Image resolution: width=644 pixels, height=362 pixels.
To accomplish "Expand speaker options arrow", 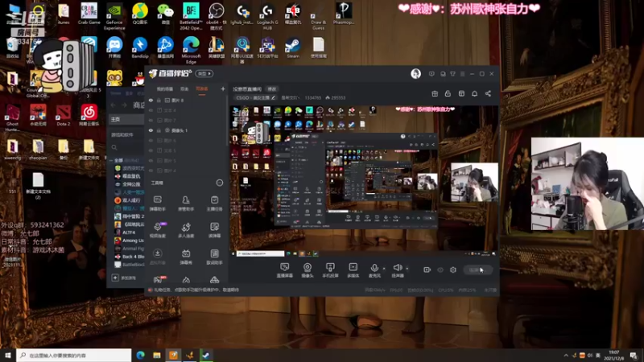I will [407, 269].
